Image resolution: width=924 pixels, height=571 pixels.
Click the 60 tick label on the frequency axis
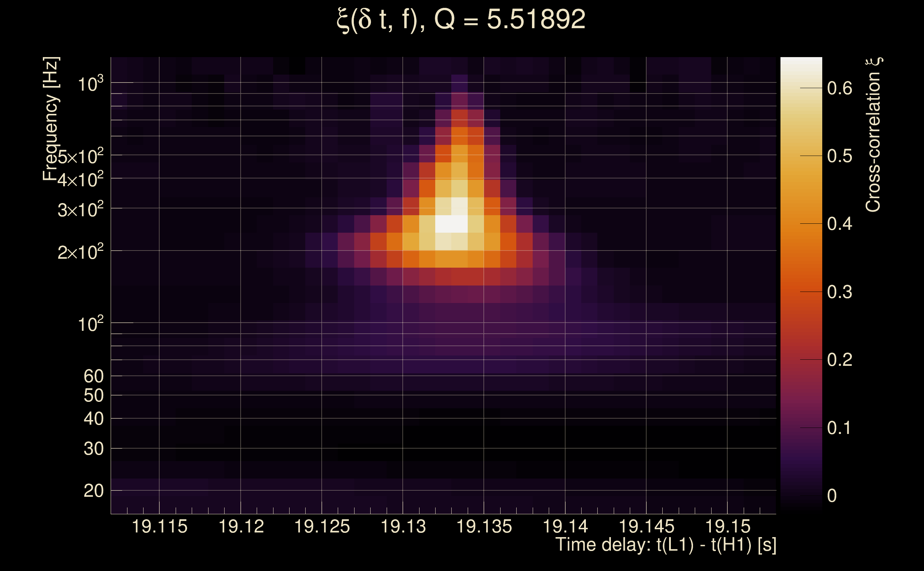[93, 377]
